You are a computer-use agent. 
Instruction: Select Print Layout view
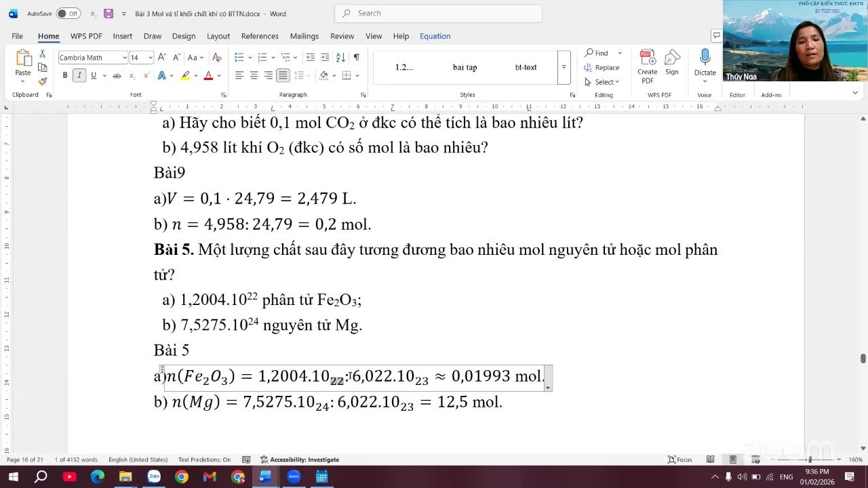[x=732, y=460]
